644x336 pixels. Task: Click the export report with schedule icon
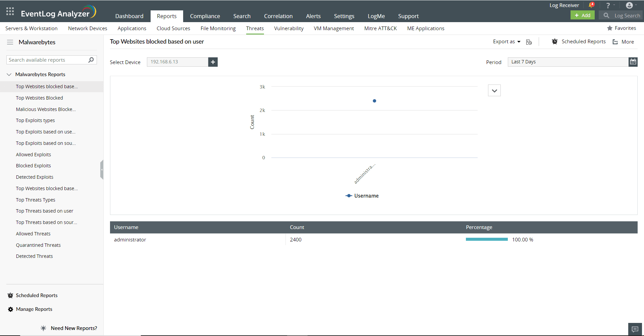point(529,42)
